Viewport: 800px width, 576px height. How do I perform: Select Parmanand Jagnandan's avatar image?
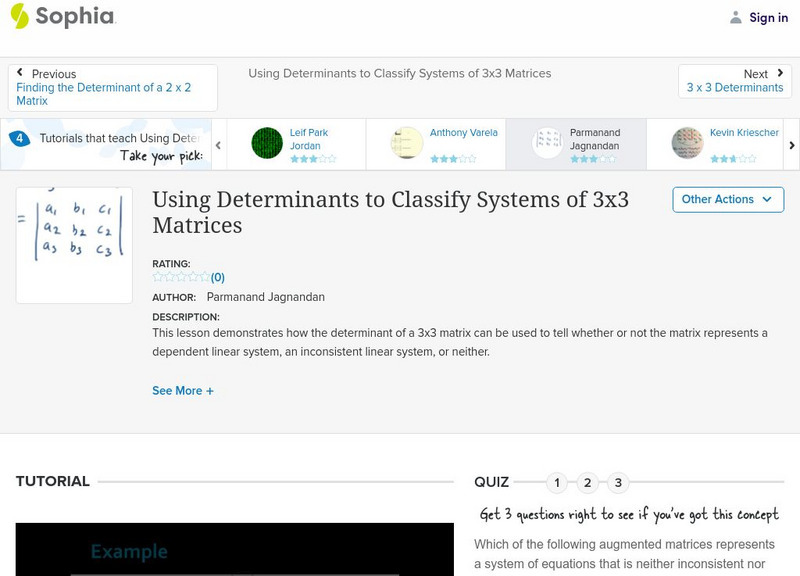pos(547,143)
